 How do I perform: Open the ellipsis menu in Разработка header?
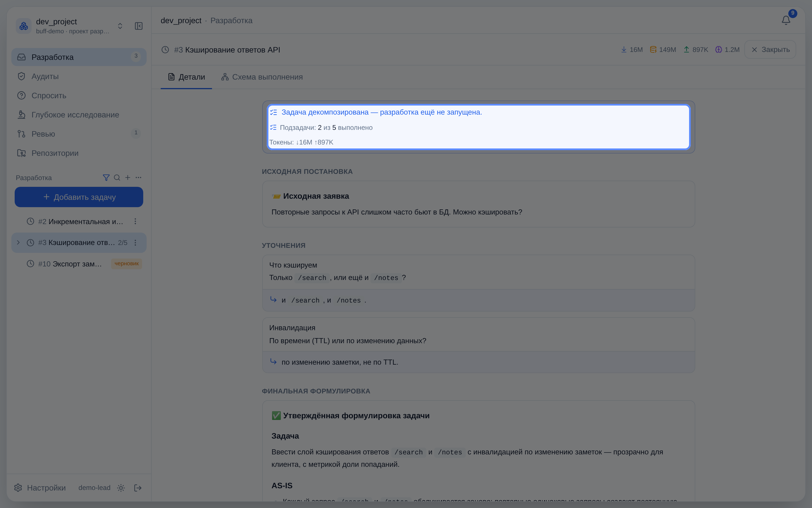pyautogui.click(x=138, y=178)
